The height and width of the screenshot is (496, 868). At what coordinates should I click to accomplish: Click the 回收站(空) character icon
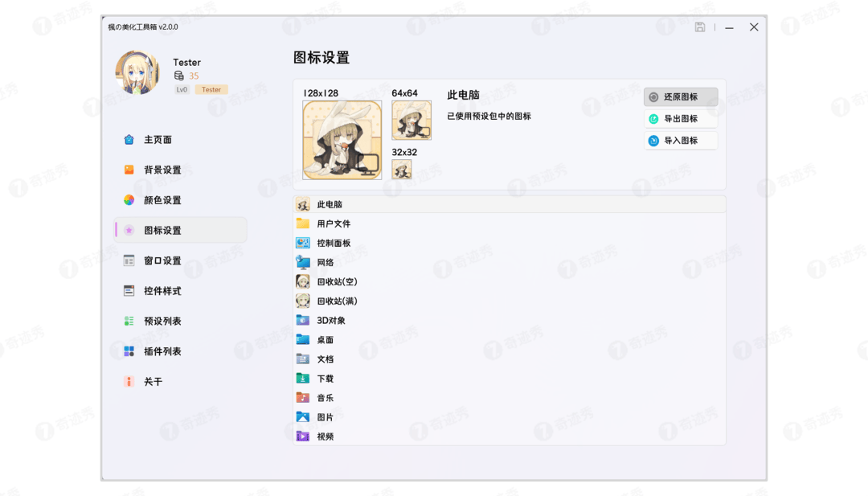(x=303, y=282)
